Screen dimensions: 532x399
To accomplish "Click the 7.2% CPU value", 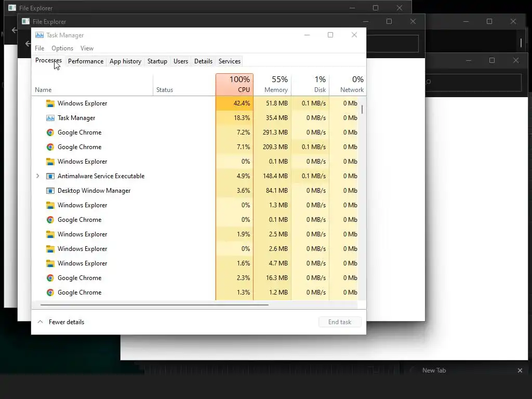I will 243,132.
